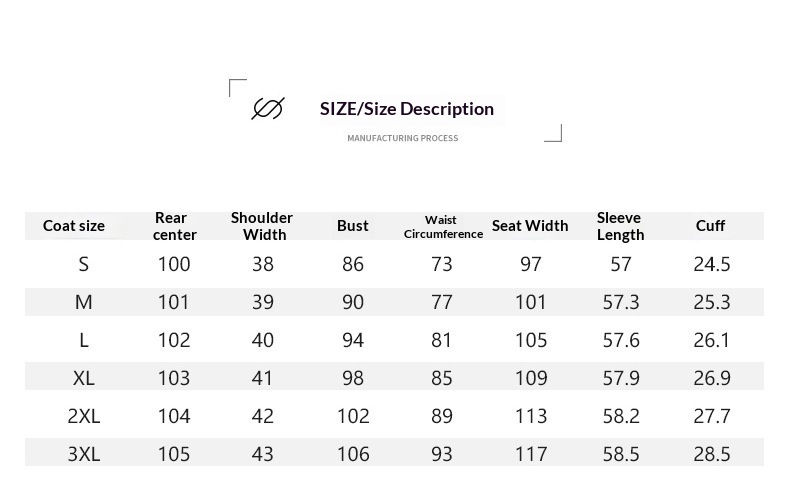Image resolution: width=790 pixels, height=480 pixels.
Task: Click the Shoulder Width column header
Action: tap(262, 226)
